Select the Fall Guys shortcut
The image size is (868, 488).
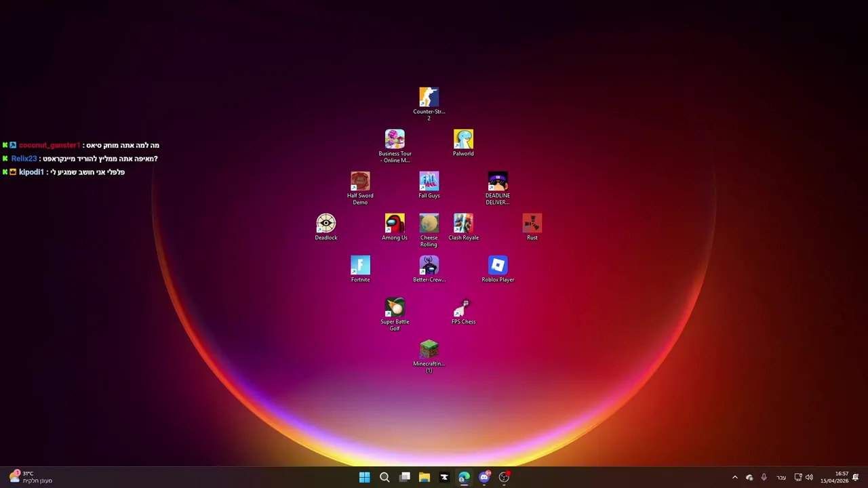[429, 185]
